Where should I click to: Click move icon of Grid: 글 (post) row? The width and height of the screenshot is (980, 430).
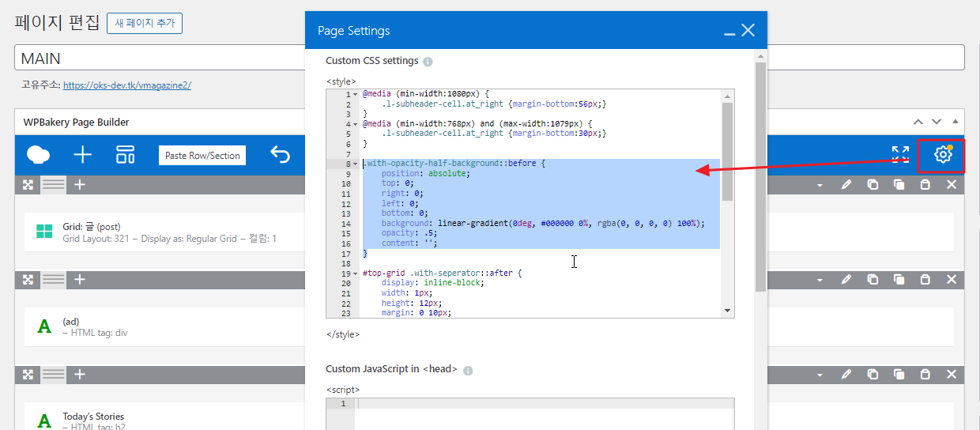tap(28, 185)
